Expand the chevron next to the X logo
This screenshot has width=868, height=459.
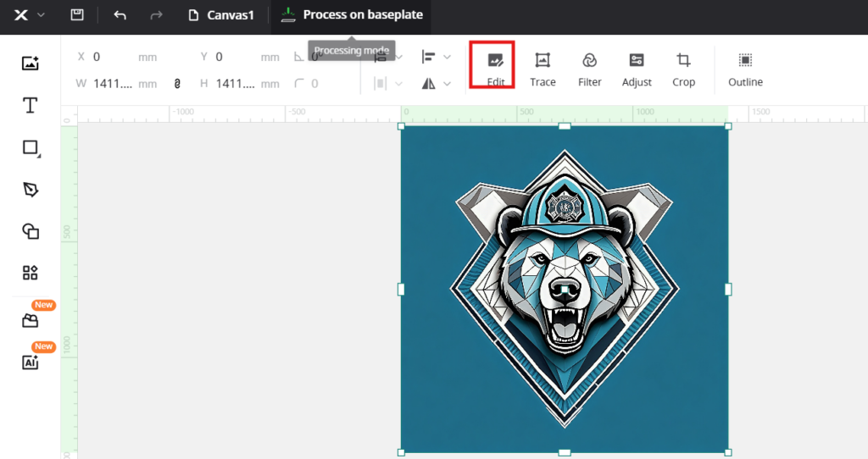[41, 15]
